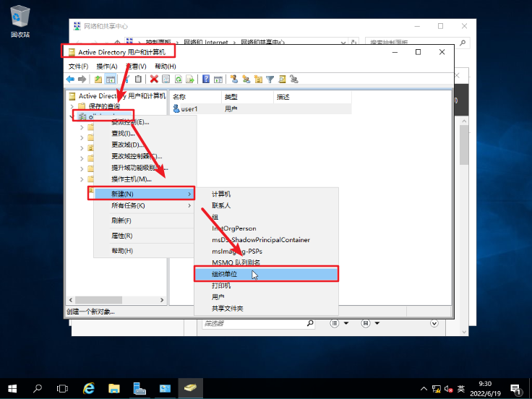Sort by the 类型 column header
Viewport: 532px width, 399px height.
coord(247,97)
